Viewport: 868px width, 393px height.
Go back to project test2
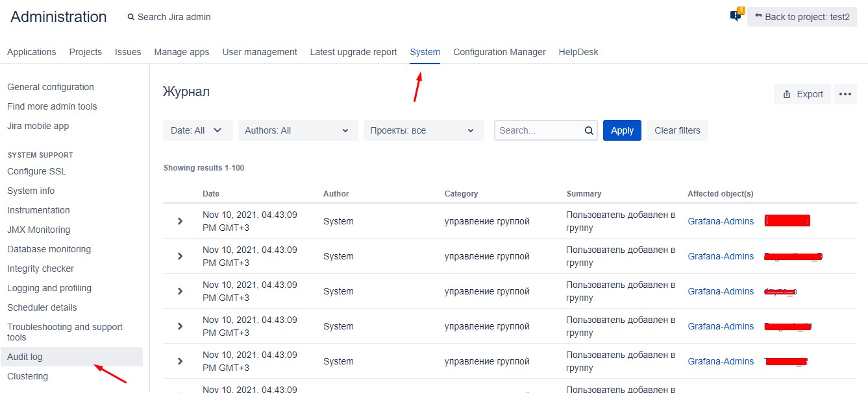click(802, 17)
